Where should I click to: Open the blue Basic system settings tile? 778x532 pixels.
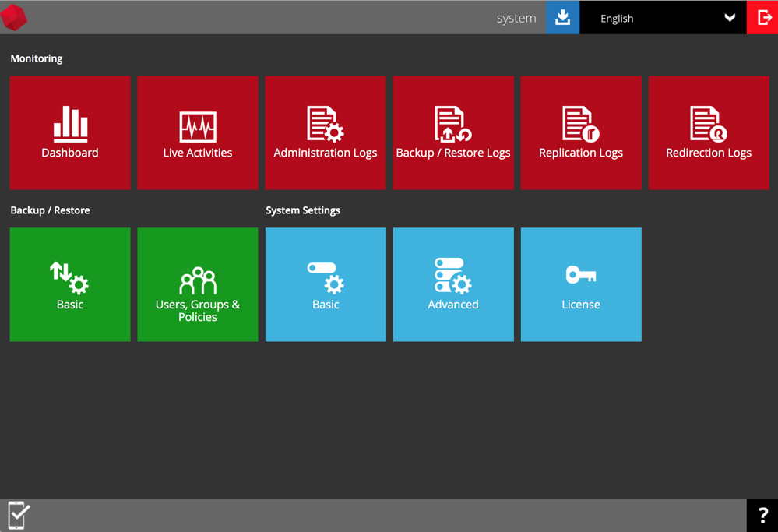[x=326, y=284]
